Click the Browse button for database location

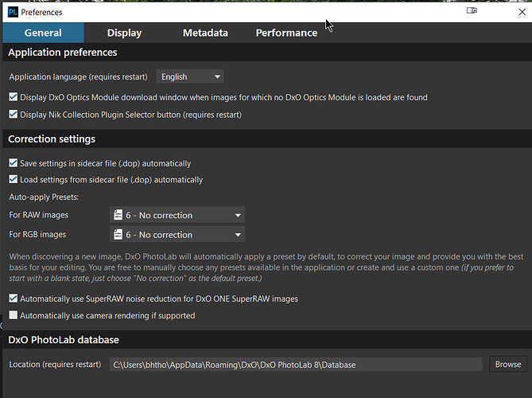pos(508,365)
